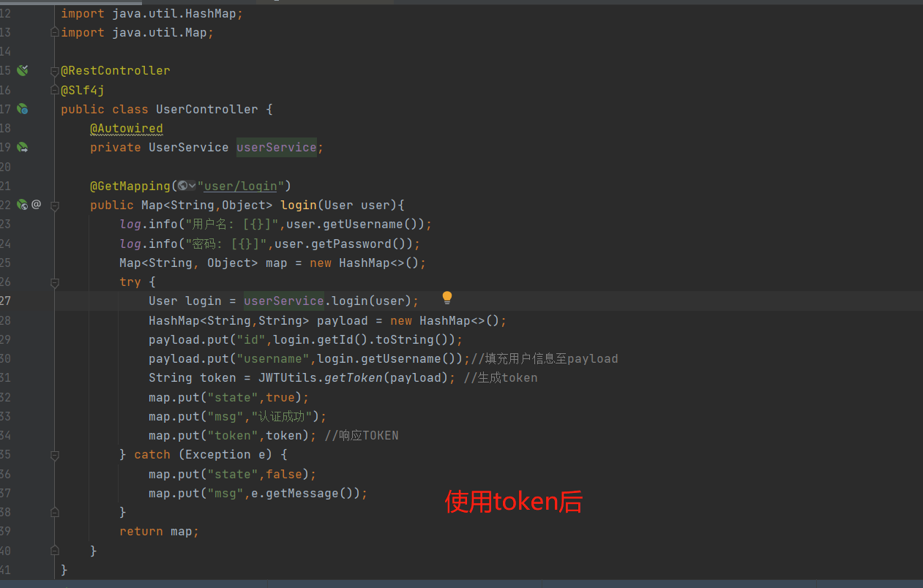
Task: Click the @ request mapping gutter icon
Action: pos(37,205)
